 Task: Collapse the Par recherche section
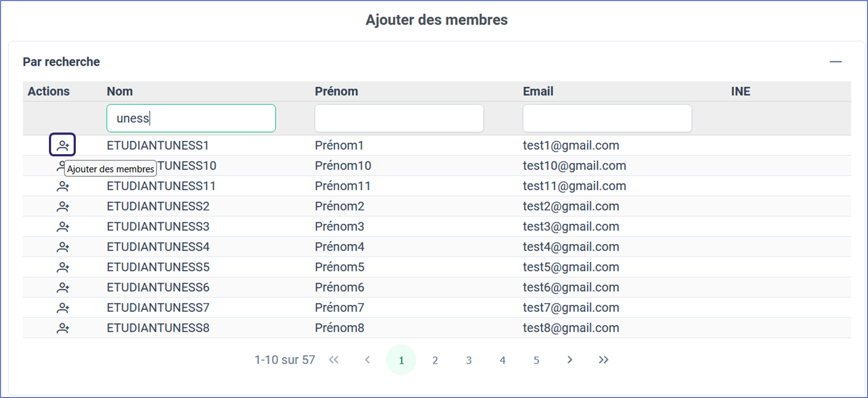pos(836,62)
